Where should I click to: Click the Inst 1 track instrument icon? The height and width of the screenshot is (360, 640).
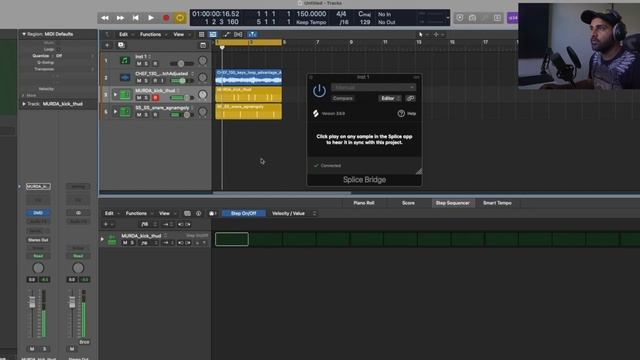pos(124,61)
